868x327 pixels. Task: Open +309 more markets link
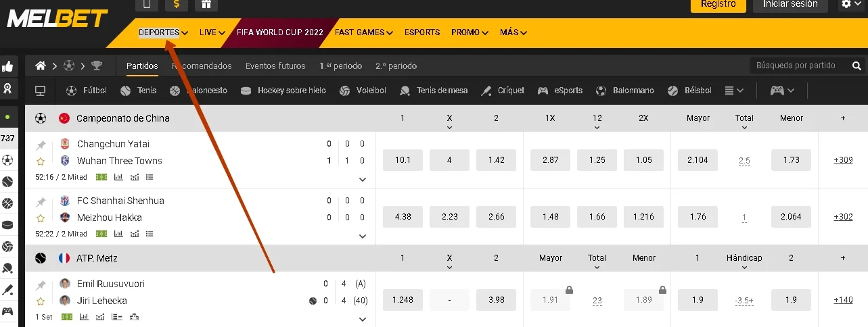tap(843, 160)
